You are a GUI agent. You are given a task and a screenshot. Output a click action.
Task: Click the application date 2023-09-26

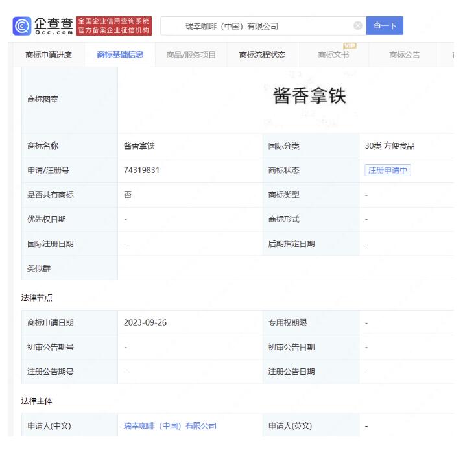click(x=145, y=323)
